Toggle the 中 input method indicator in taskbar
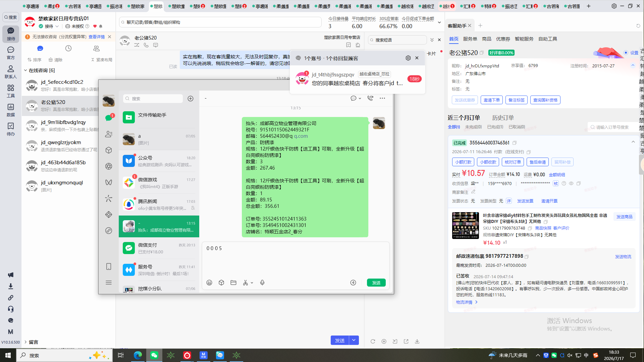644x362 pixels. [586, 355]
